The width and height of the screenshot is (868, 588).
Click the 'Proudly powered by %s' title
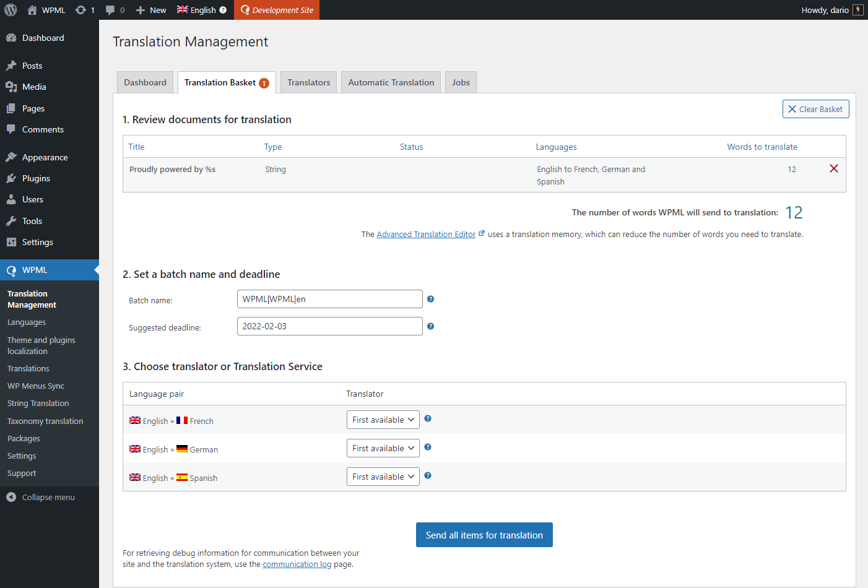click(172, 169)
